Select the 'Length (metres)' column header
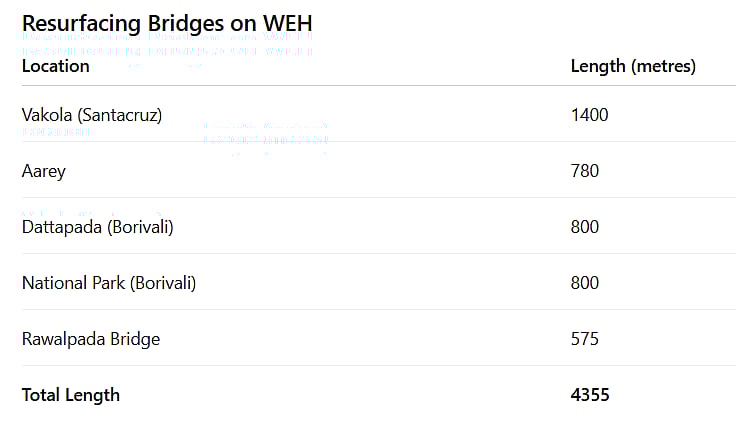 coord(632,66)
